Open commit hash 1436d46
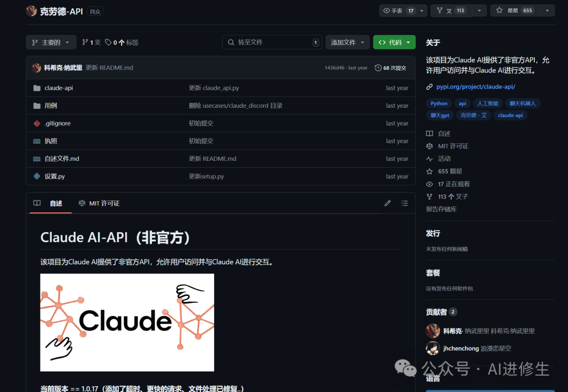 tap(334, 68)
